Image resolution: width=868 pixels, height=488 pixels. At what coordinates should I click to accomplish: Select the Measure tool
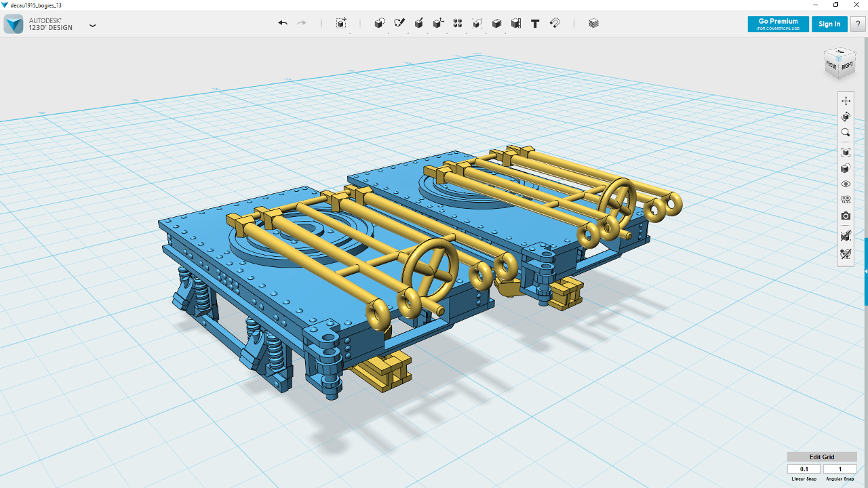[x=516, y=23]
